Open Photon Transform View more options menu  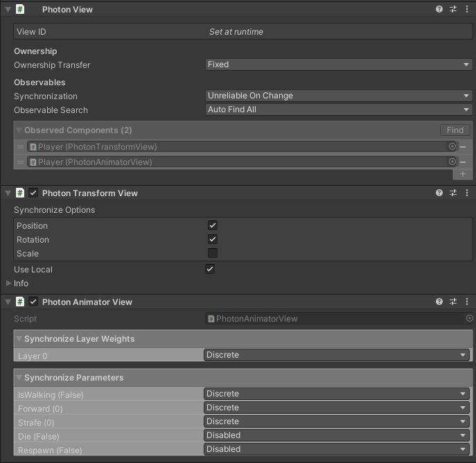coord(467,193)
